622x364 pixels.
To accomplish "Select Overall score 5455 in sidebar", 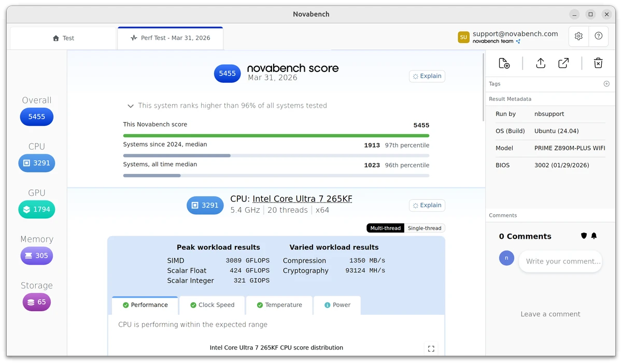I will click(37, 117).
